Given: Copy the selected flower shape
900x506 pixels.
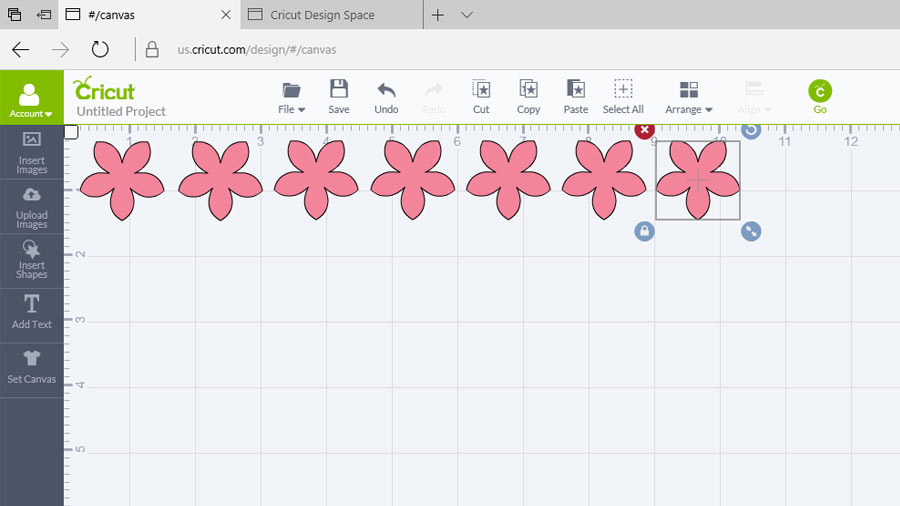Looking at the screenshot, I should [528, 96].
